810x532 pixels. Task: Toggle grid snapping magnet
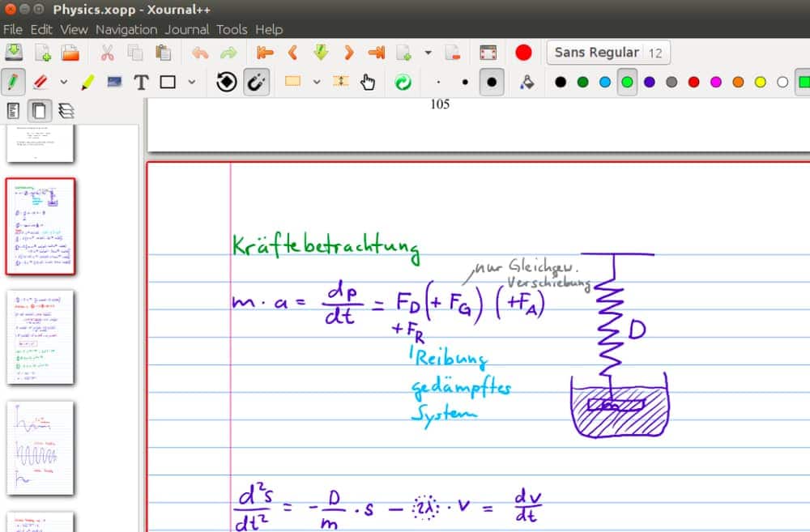coord(256,82)
